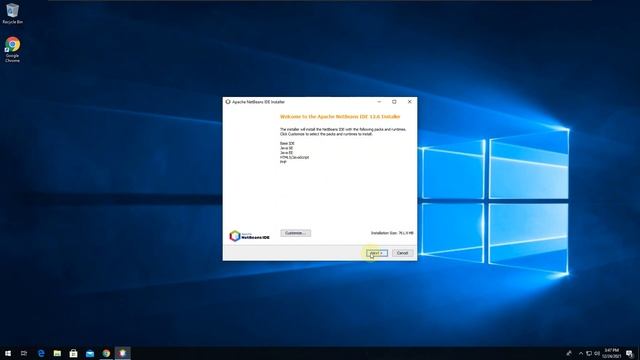The width and height of the screenshot is (640, 360).
Task: Minimize the NetBeans installer window
Action: coord(379,102)
